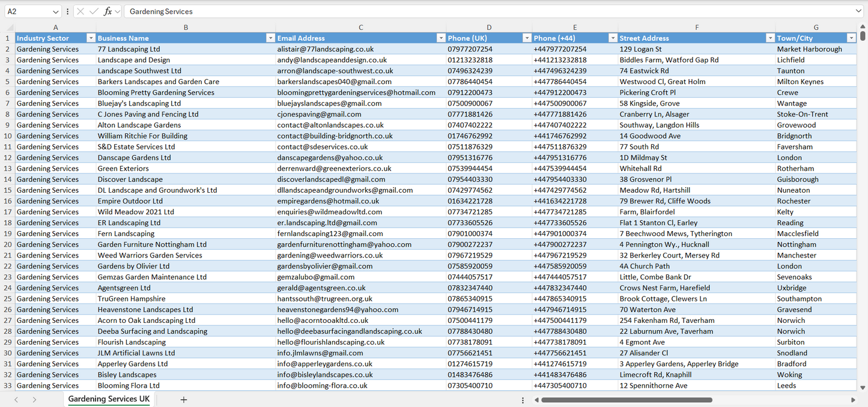The image size is (868, 407).
Task: Open Phone (+44) filter dropdown
Action: [x=613, y=38]
